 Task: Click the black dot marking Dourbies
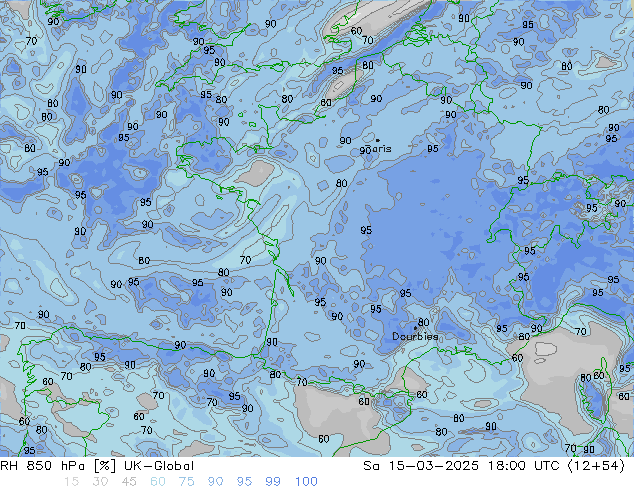(415, 328)
